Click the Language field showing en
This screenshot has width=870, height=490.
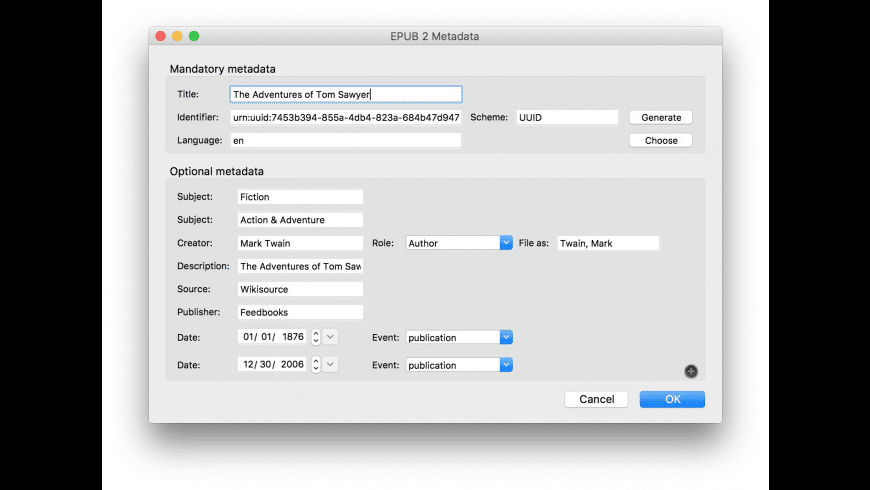pyautogui.click(x=345, y=141)
